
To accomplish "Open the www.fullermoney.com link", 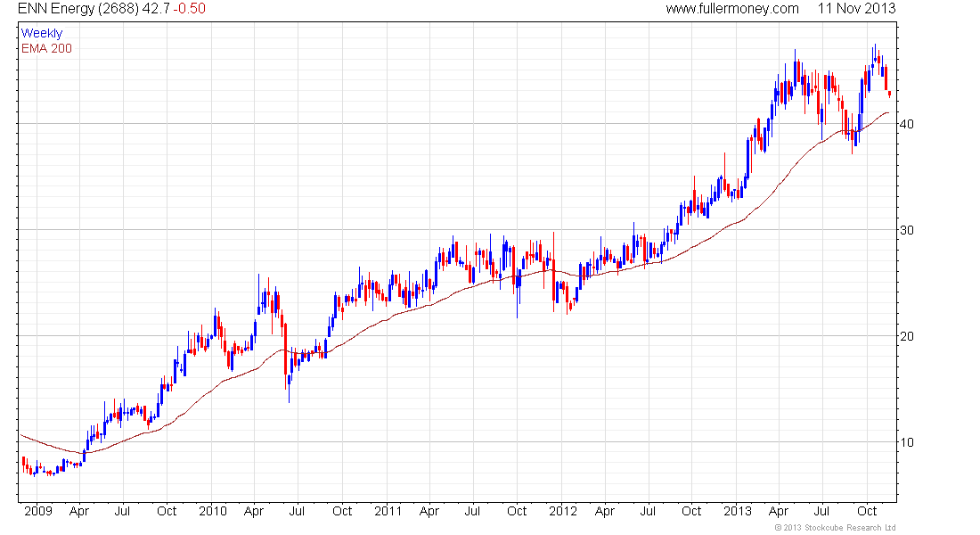I will coord(732,9).
